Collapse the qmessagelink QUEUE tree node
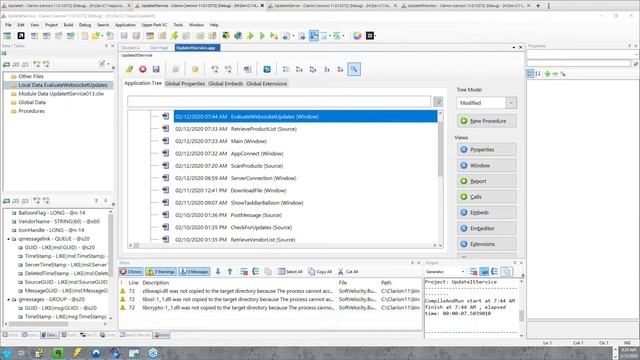 click(9, 239)
